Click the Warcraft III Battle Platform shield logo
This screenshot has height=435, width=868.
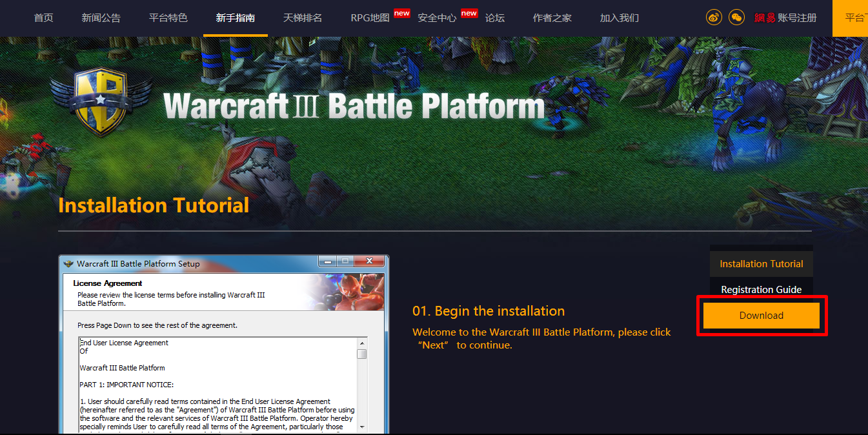point(100,102)
